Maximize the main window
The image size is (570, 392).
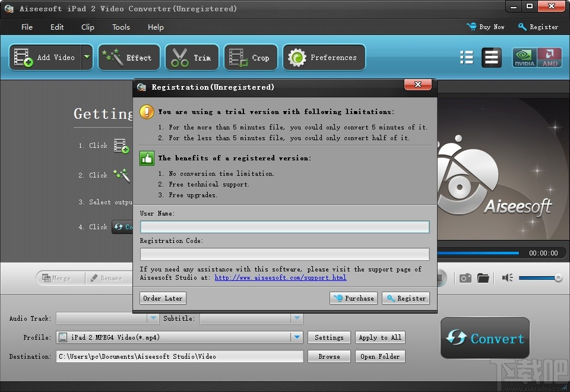[530, 6]
